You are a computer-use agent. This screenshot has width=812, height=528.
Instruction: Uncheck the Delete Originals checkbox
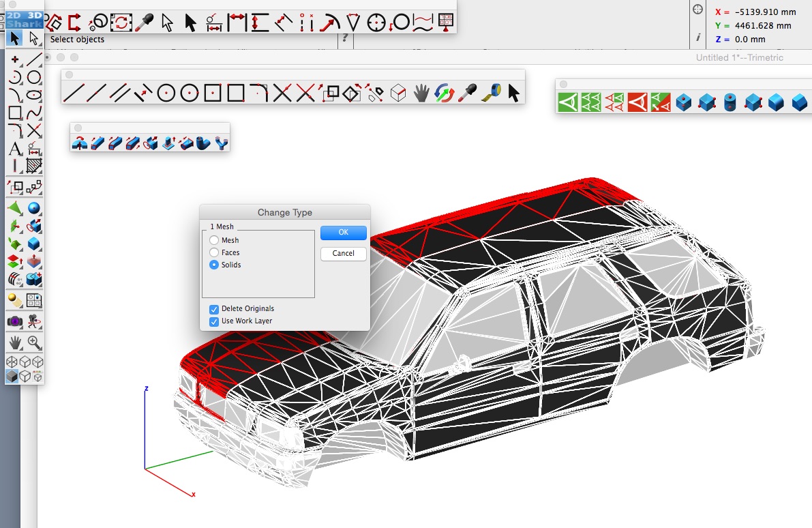point(214,309)
